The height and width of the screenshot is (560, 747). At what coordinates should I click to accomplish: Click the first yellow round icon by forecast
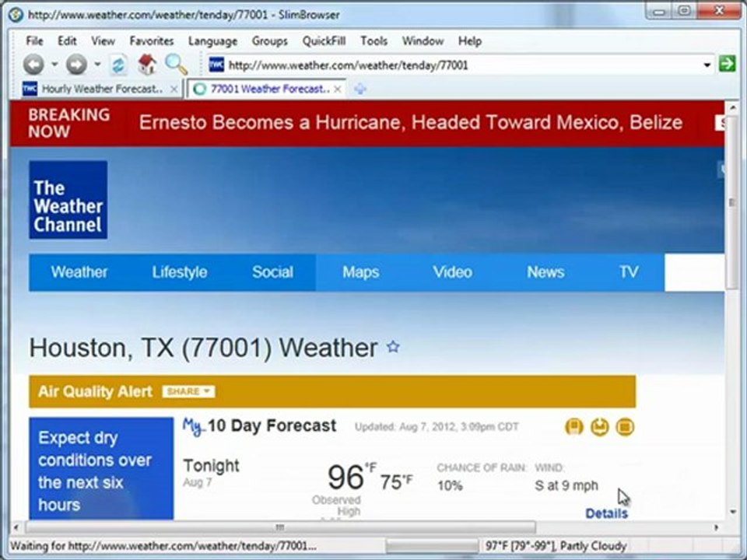pos(574,427)
